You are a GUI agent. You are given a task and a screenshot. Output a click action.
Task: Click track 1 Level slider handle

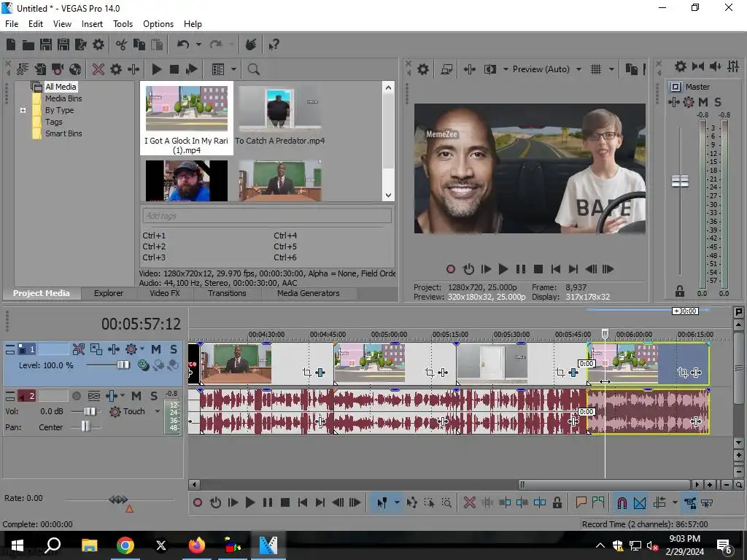coord(123,365)
